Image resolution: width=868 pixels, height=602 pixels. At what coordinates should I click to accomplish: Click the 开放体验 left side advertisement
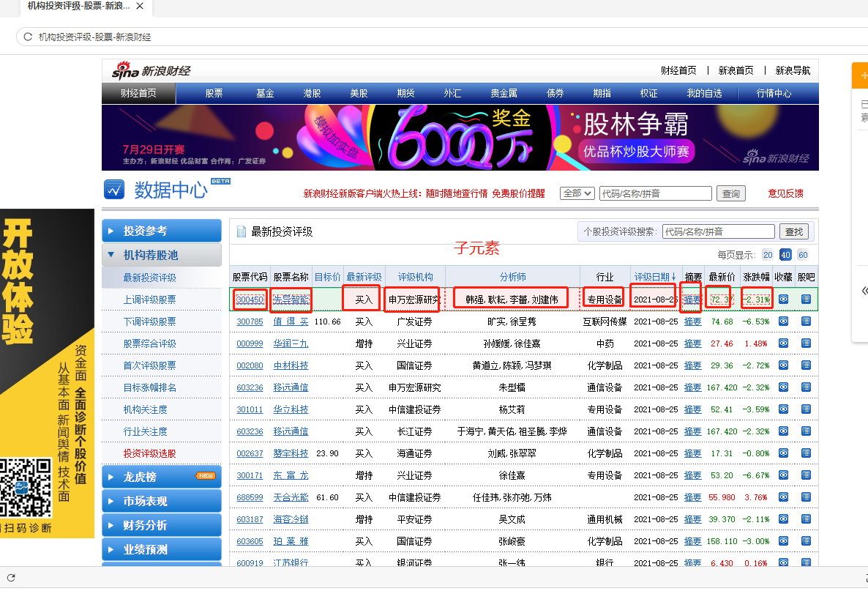[47, 374]
